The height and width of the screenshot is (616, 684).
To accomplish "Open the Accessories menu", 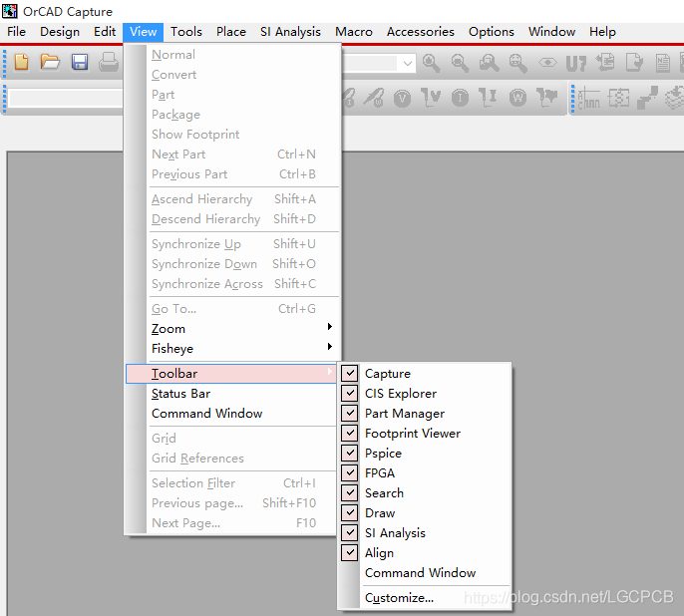I will (x=421, y=32).
